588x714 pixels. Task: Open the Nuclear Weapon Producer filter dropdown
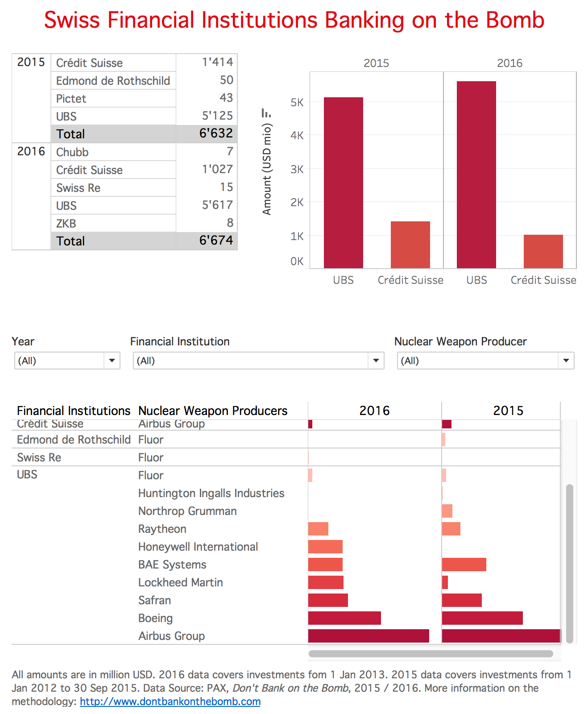coord(485,361)
